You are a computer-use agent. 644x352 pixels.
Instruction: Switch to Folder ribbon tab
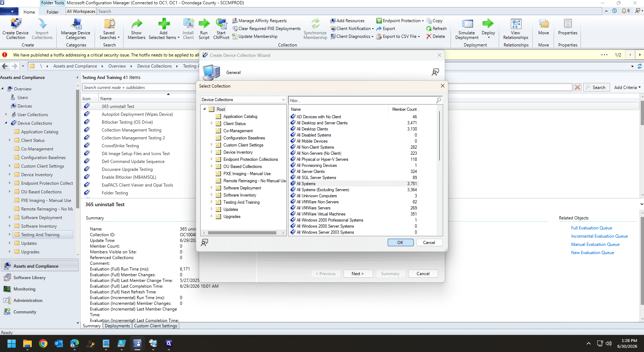click(x=52, y=12)
